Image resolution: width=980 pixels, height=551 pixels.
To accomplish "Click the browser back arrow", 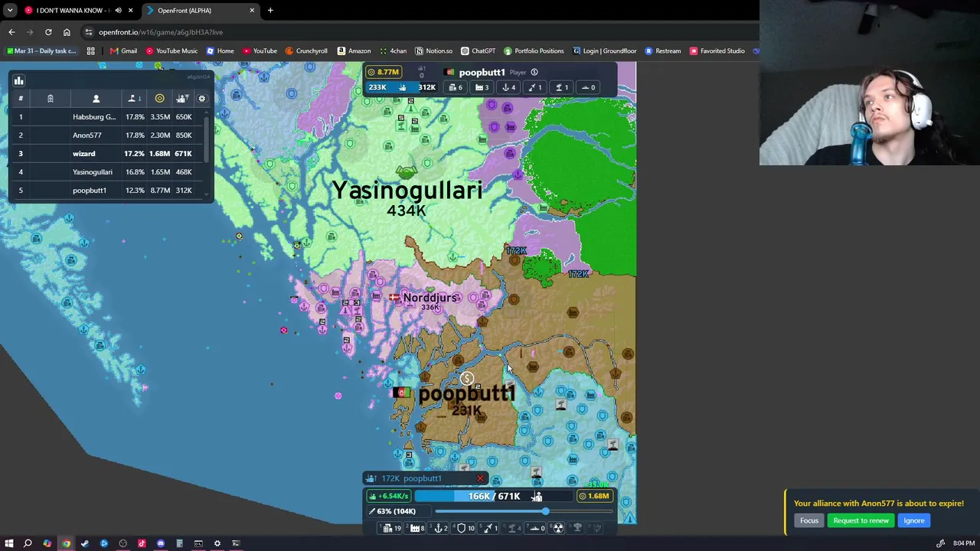I will 11,32.
